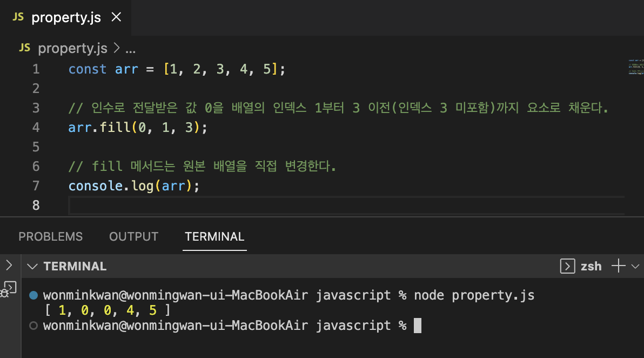Image resolution: width=644 pixels, height=358 pixels.
Task: Click the second terminal prompt line
Action: tap(225, 326)
